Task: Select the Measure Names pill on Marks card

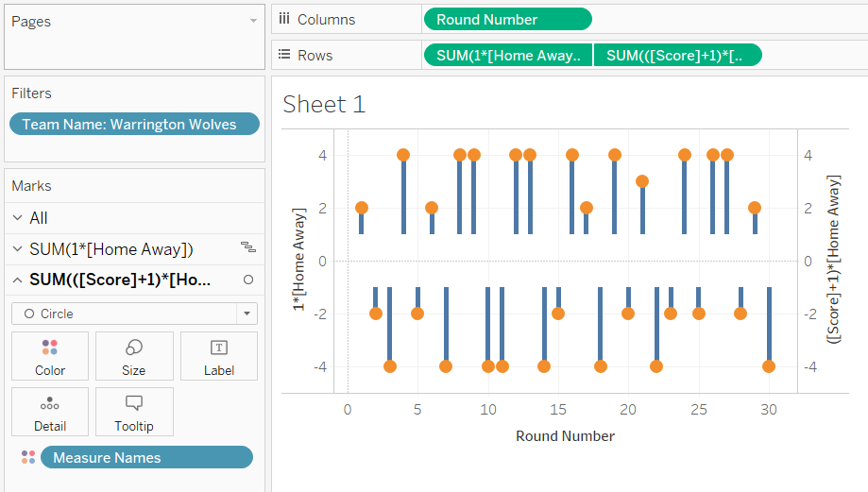Action: click(146, 457)
